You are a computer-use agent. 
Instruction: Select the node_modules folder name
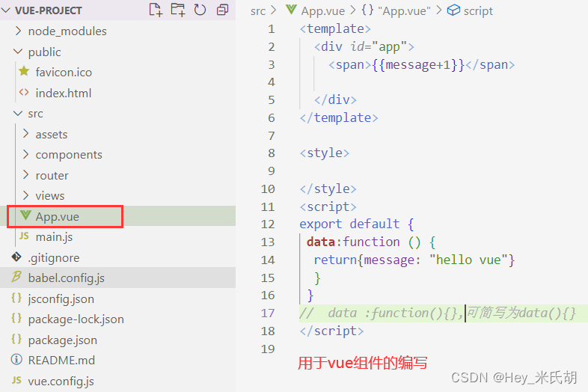pyautogui.click(x=67, y=31)
